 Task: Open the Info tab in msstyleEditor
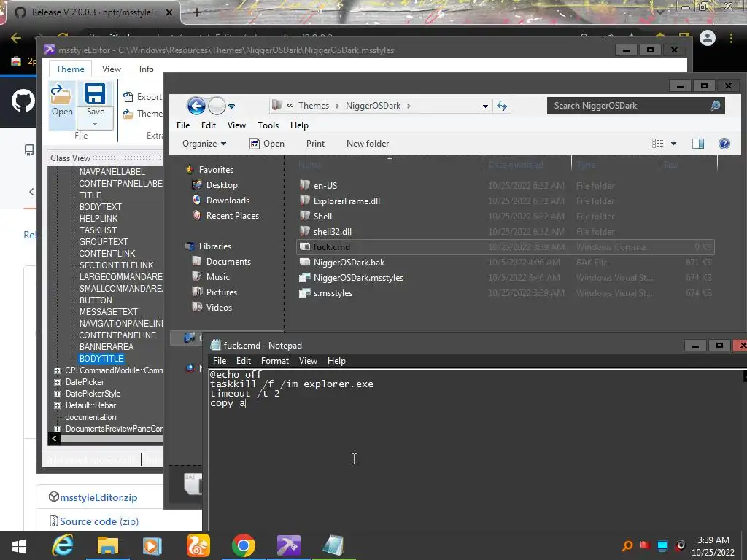[146, 69]
